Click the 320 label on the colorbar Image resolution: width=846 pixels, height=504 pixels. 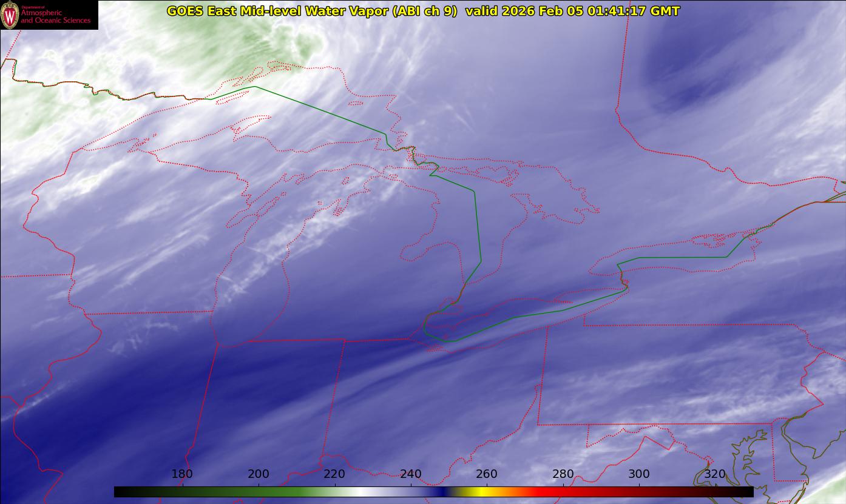[x=716, y=474]
